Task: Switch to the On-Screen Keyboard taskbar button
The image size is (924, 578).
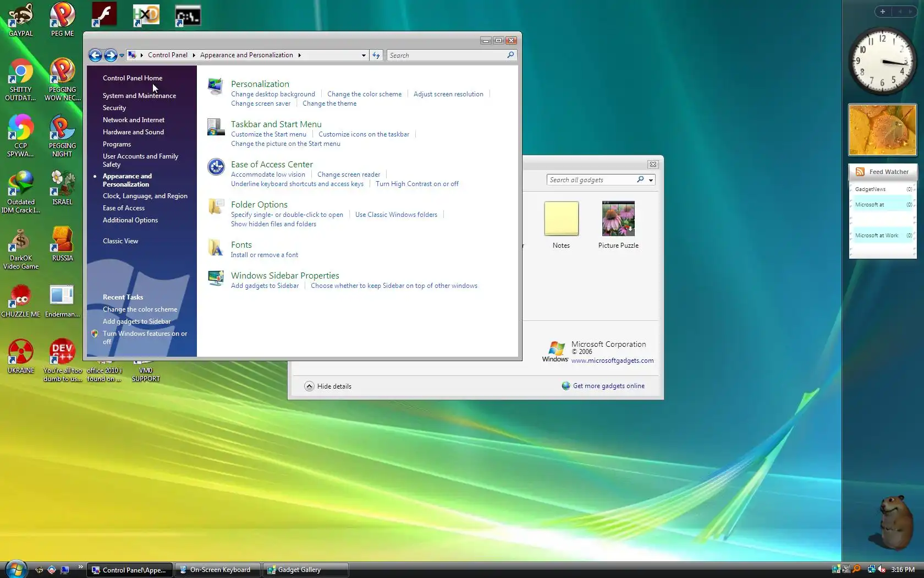Action: click(218, 570)
